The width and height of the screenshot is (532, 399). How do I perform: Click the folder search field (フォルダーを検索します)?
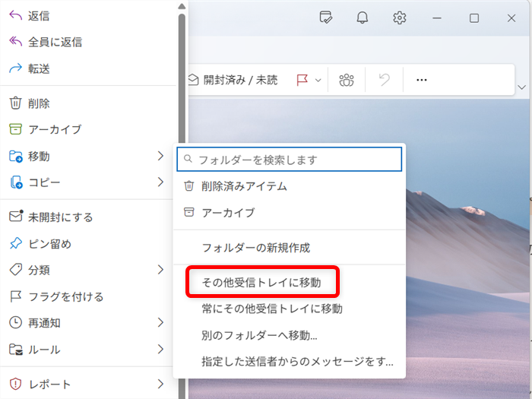click(x=296, y=160)
